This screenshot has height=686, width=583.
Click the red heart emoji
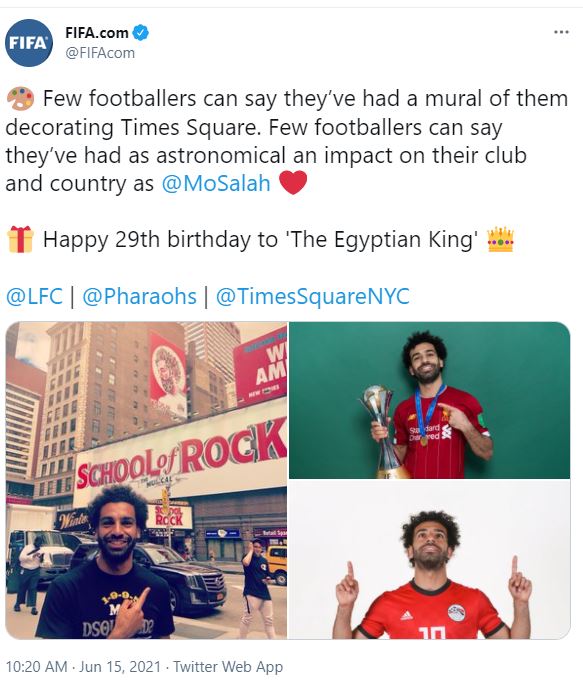pos(293,183)
